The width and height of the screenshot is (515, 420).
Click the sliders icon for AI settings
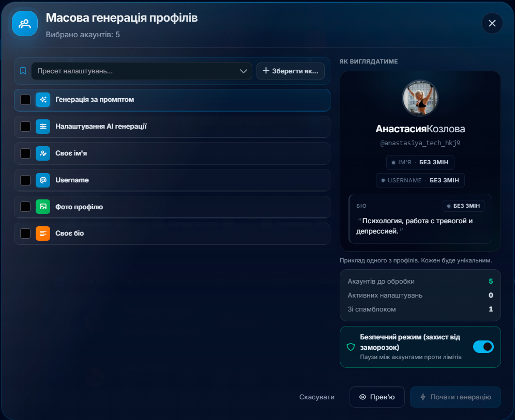pyautogui.click(x=43, y=127)
